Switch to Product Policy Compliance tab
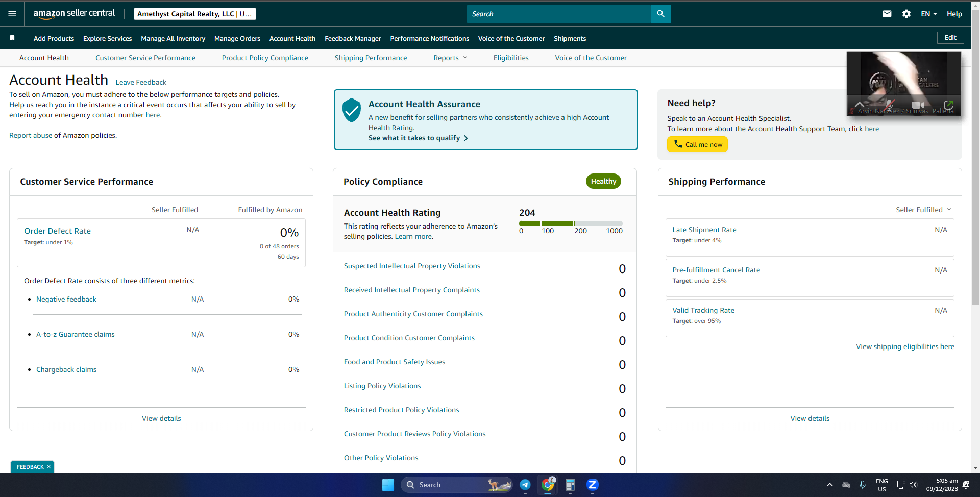This screenshot has width=980, height=497. pyautogui.click(x=265, y=58)
